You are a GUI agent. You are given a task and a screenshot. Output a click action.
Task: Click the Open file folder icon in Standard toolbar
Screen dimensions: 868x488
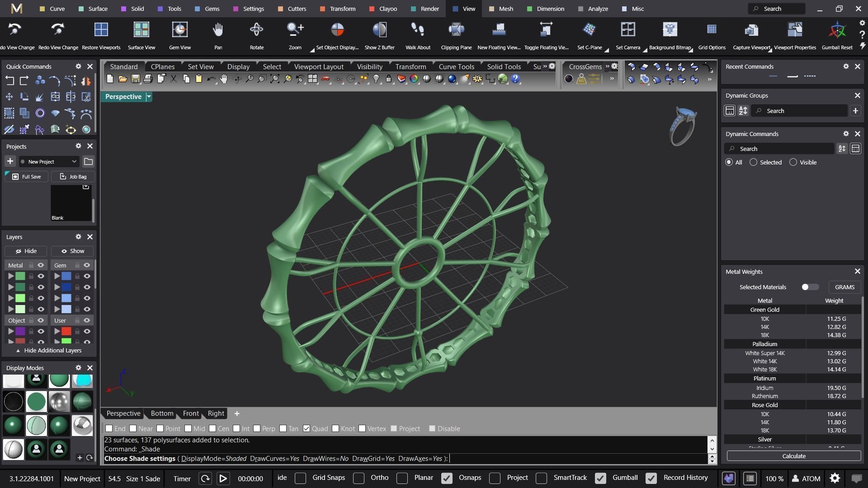tap(123, 79)
